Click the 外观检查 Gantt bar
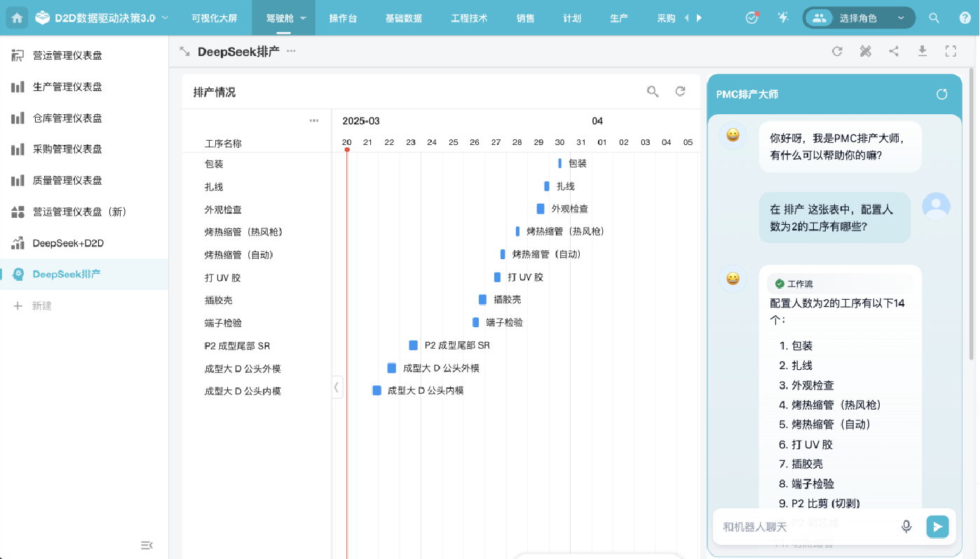Screen dimensions: 980x559 (x=540, y=209)
